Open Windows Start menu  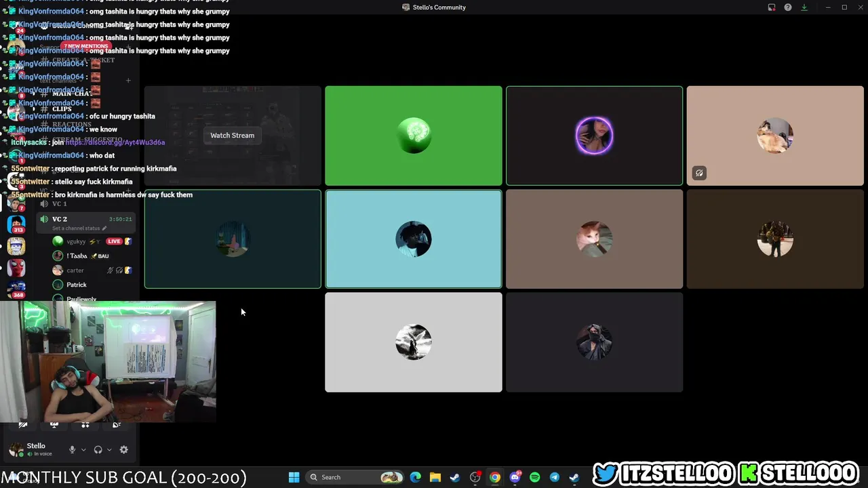(x=294, y=477)
